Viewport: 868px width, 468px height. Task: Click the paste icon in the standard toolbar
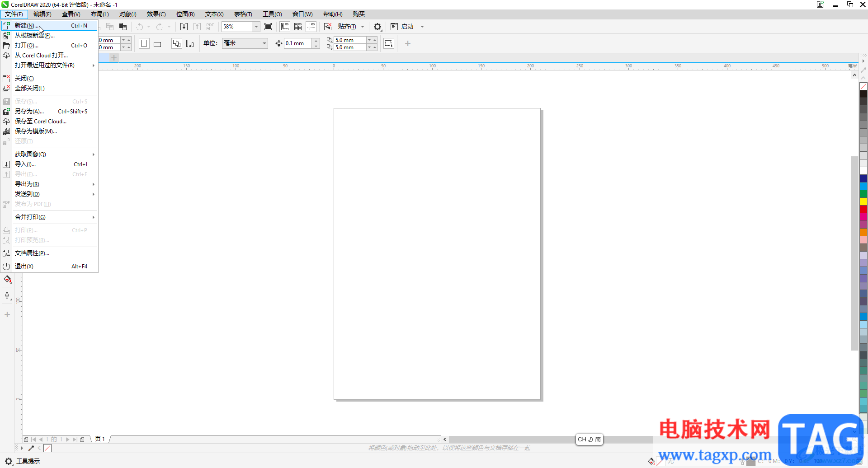coord(123,27)
